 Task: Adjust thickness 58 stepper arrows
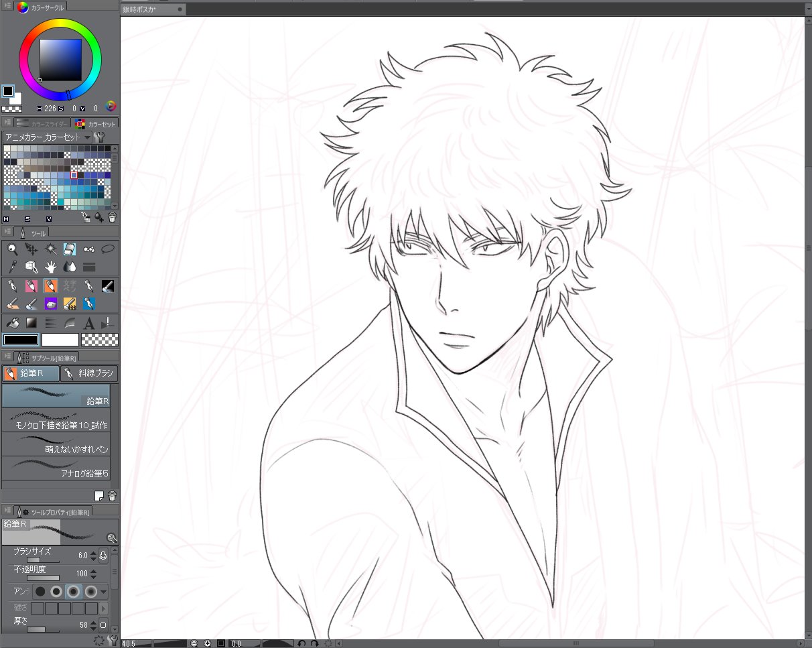[93, 625]
